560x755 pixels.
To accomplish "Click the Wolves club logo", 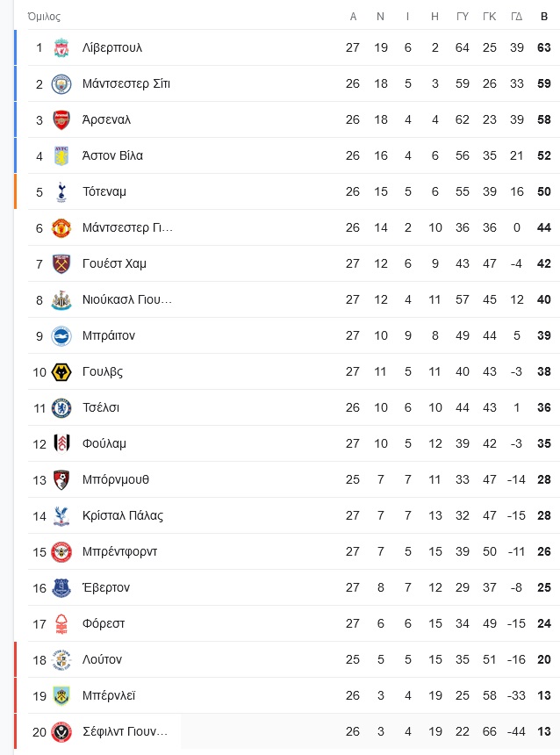I will [x=61, y=371].
